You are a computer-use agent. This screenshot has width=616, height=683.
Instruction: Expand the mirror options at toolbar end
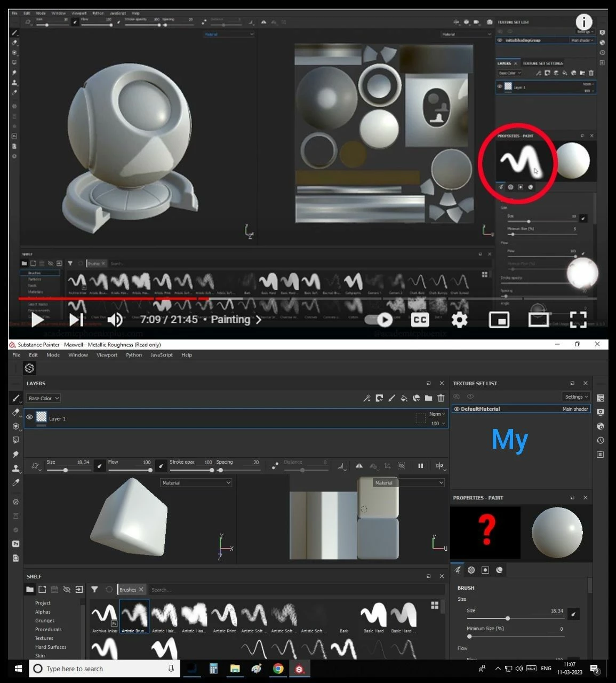[440, 466]
